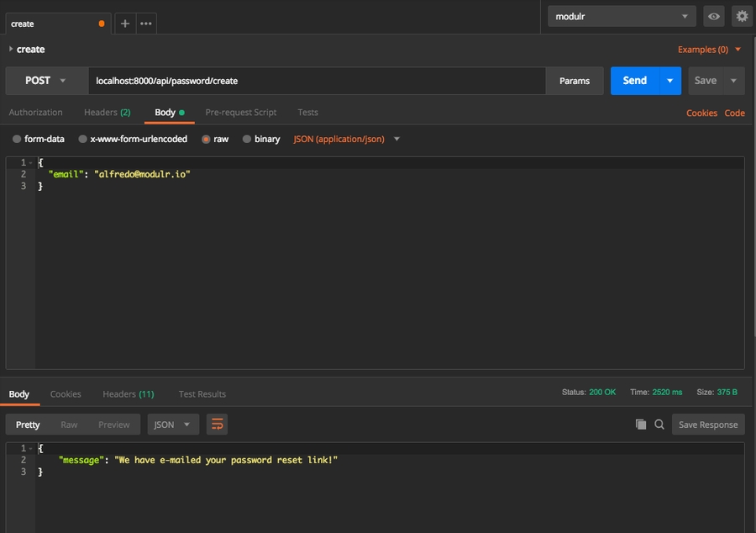This screenshot has width=756, height=533.
Task: Click the request URL input field
Action: (318, 81)
